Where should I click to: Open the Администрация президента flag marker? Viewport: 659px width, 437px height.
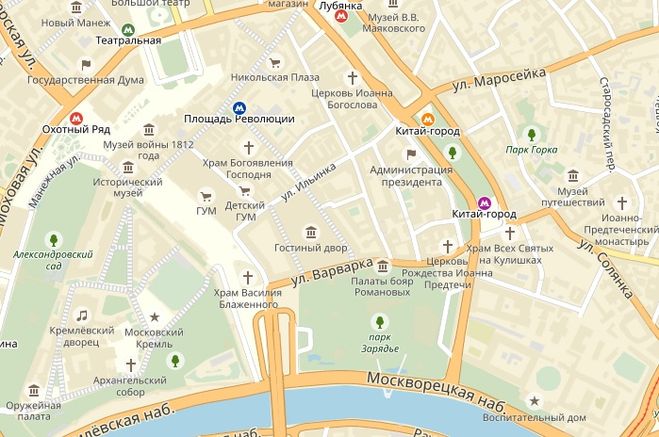pos(411,154)
